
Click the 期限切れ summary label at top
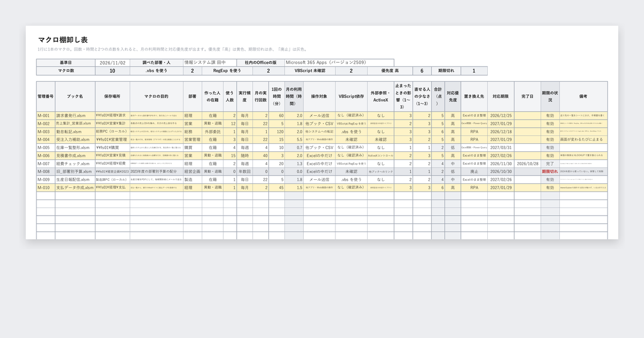point(446,71)
